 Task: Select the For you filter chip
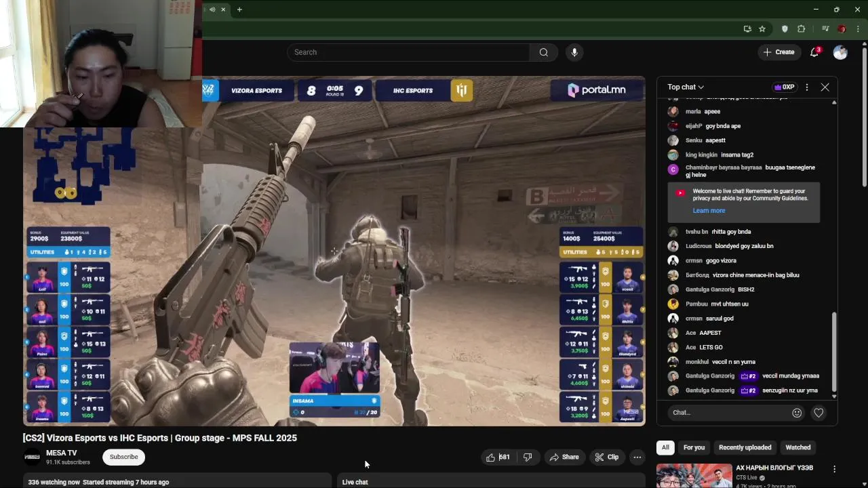click(694, 447)
